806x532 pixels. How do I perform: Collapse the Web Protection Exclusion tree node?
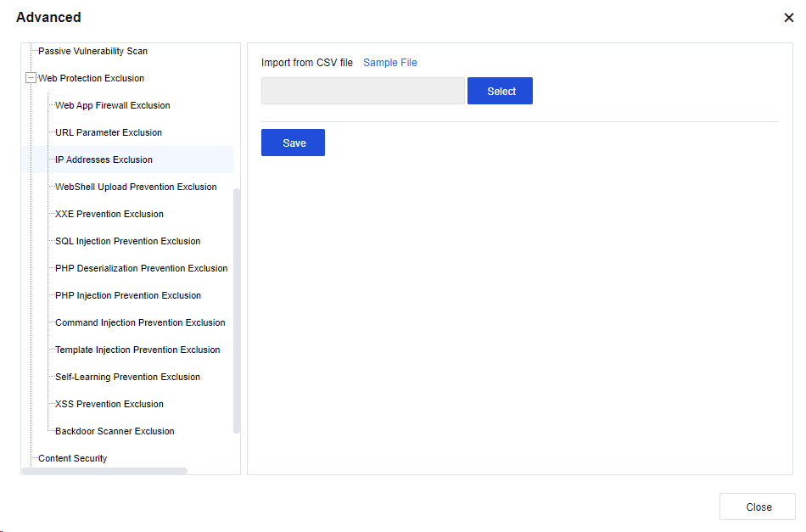coord(31,78)
